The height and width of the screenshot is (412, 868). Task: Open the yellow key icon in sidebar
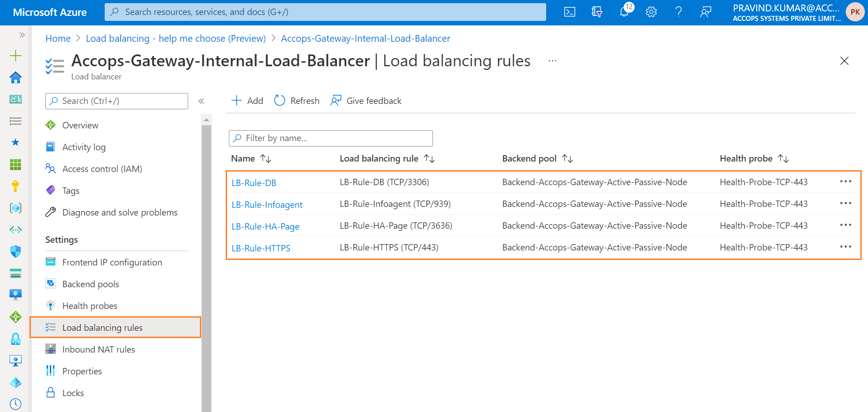(16, 186)
